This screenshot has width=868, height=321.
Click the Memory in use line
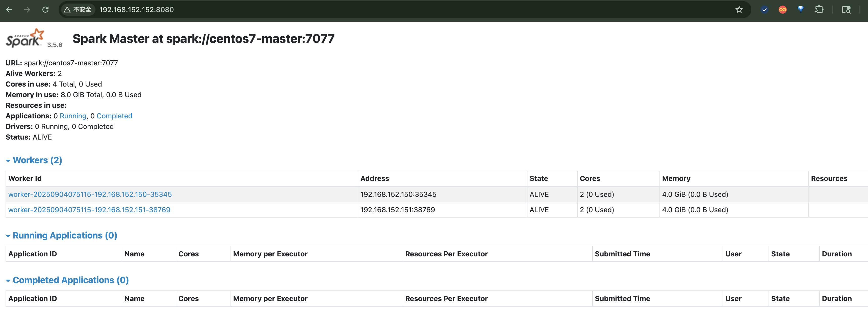click(73, 95)
